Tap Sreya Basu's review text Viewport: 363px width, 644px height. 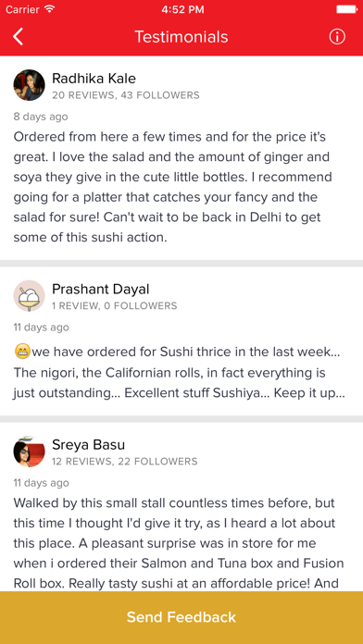click(x=179, y=543)
